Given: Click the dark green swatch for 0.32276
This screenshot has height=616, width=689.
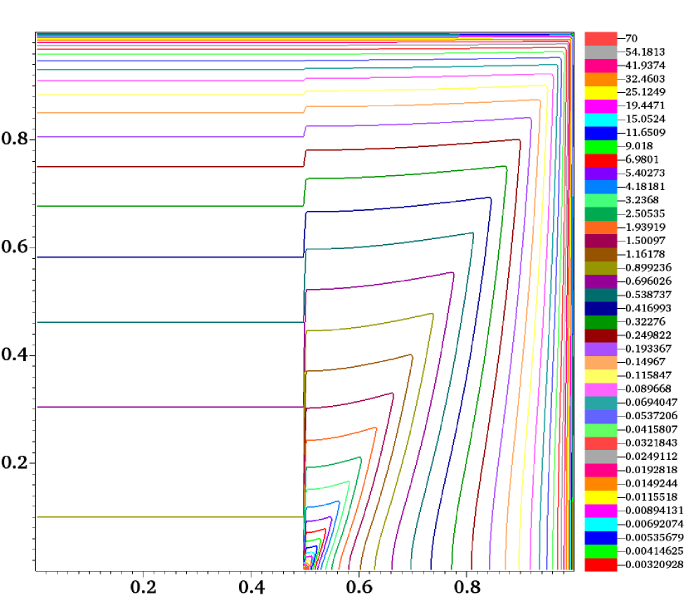Looking at the screenshot, I should pos(601,321).
